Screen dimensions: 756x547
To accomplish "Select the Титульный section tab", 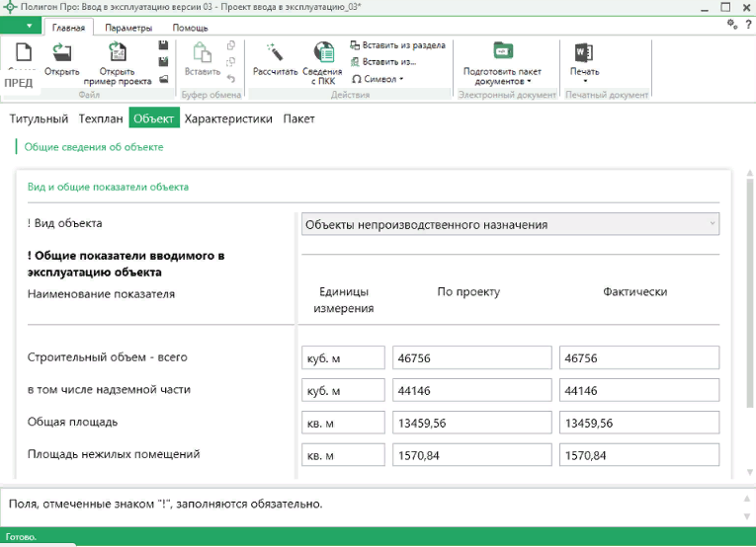I will click(39, 118).
